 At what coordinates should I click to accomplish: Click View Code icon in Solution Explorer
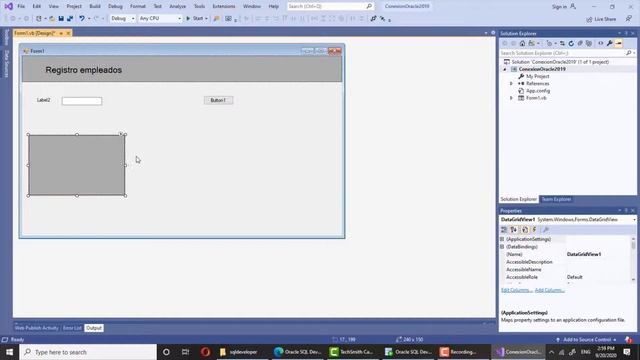(600, 43)
